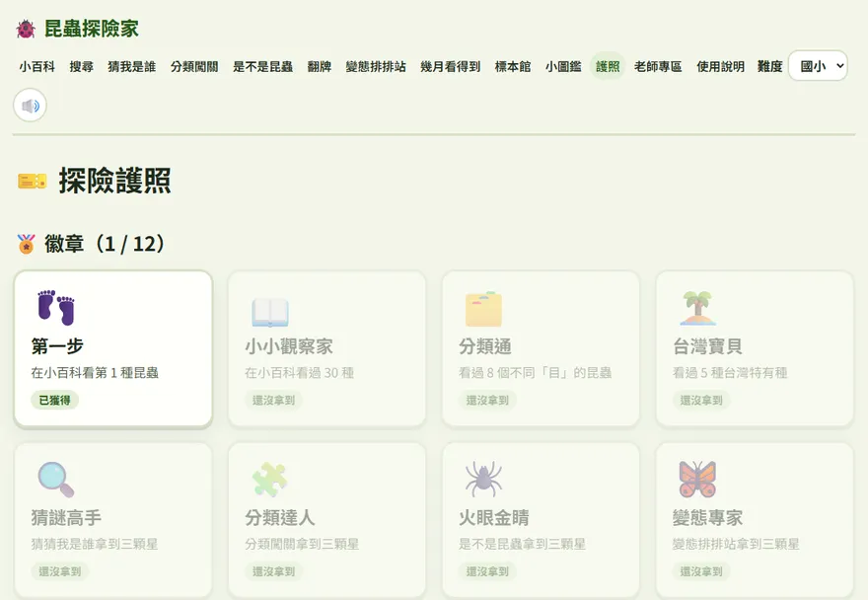Click the 探險護照 page heading
Screen dimensions: 868x600
click(x=115, y=181)
